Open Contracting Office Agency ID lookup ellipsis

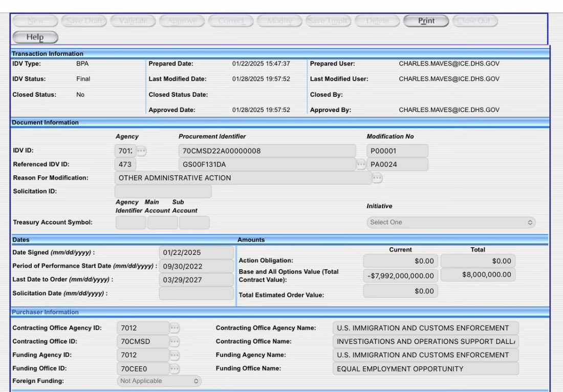point(175,328)
